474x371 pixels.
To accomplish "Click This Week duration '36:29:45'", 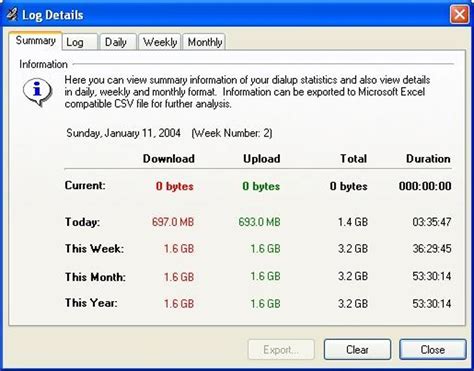I will (432, 249).
